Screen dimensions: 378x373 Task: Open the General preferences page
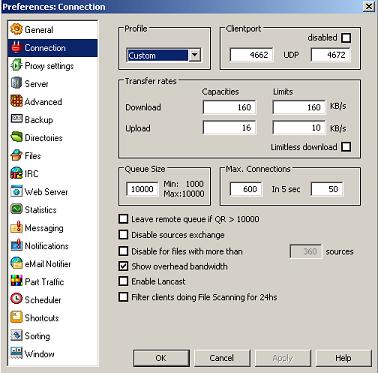point(52,30)
